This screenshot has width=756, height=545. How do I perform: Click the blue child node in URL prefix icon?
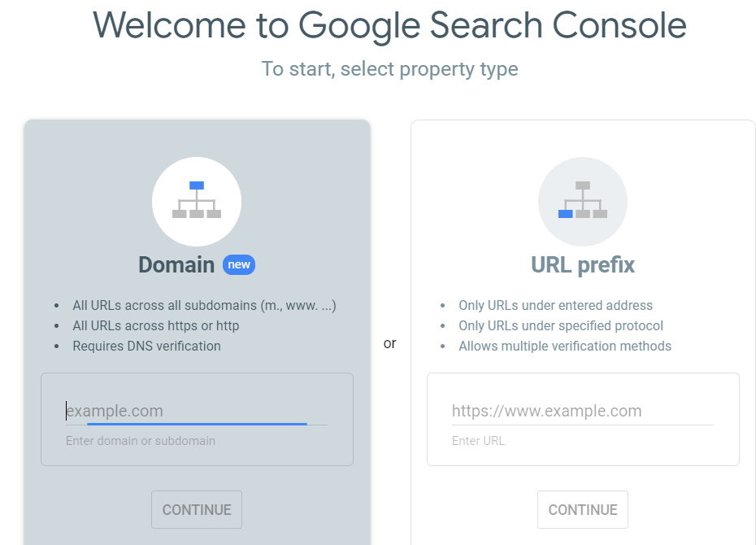(564, 215)
